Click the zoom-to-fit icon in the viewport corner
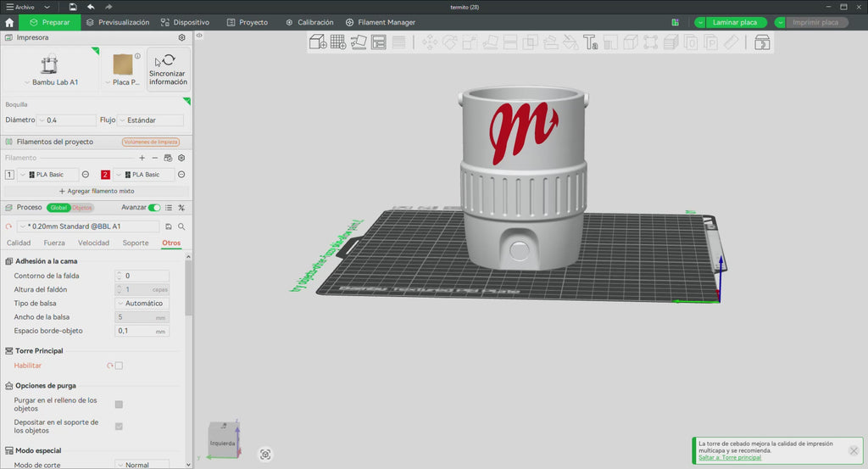Image resolution: width=868 pixels, height=469 pixels. point(265,455)
